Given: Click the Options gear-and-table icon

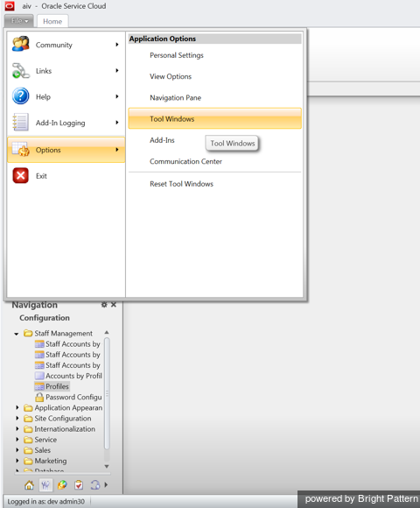Looking at the screenshot, I should [x=21, y=150].
